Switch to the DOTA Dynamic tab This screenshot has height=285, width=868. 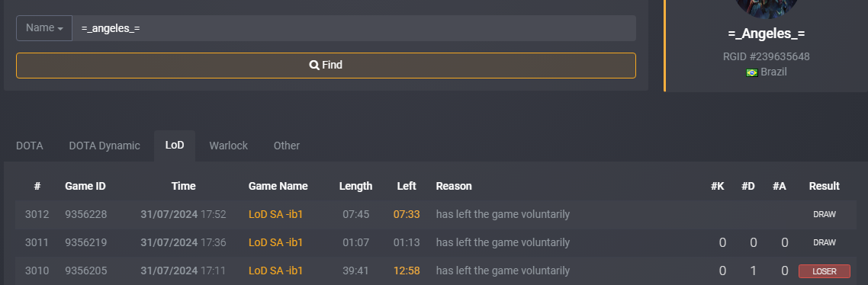click(x=104, y=146)
